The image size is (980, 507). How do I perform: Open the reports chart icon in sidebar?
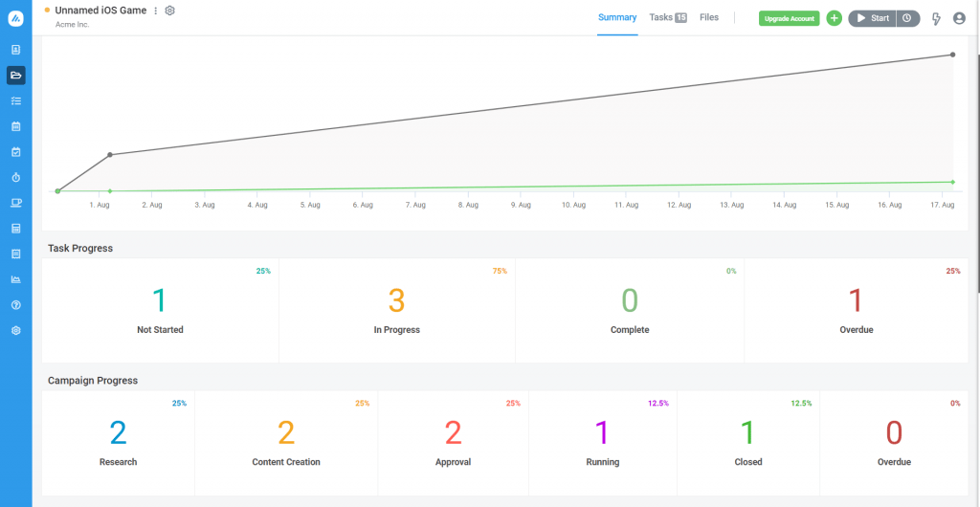[x=15, y=279]
